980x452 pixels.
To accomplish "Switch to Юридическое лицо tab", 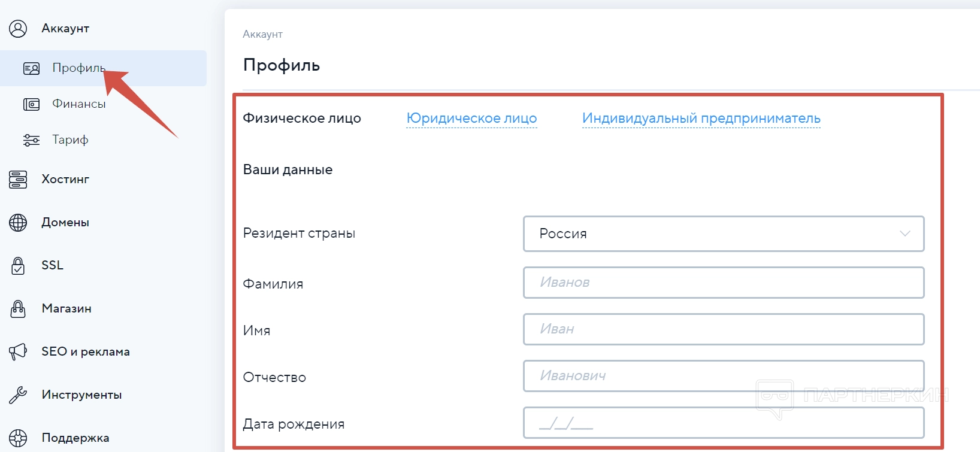I will pyautogui.click(x=471, y=119).
